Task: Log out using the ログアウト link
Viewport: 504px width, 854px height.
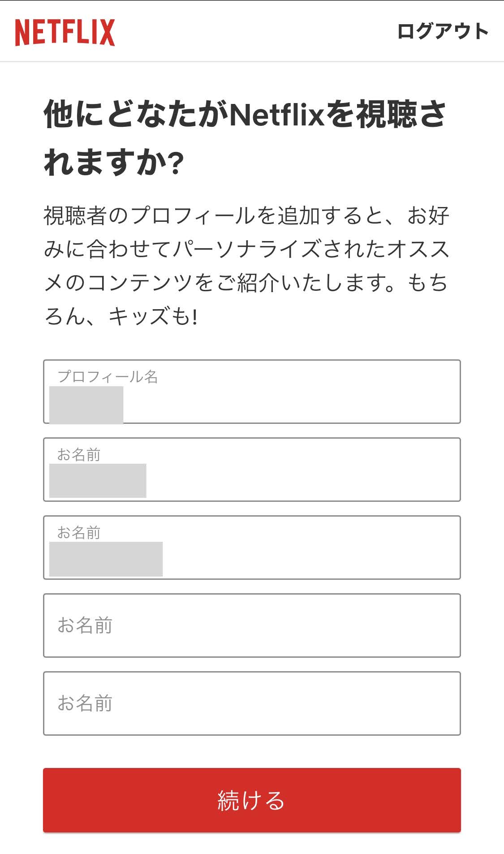Action: click(442, 31)
